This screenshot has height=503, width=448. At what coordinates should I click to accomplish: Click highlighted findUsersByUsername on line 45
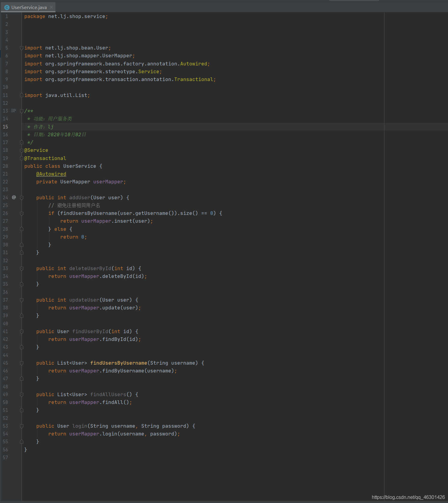[118, 363]
